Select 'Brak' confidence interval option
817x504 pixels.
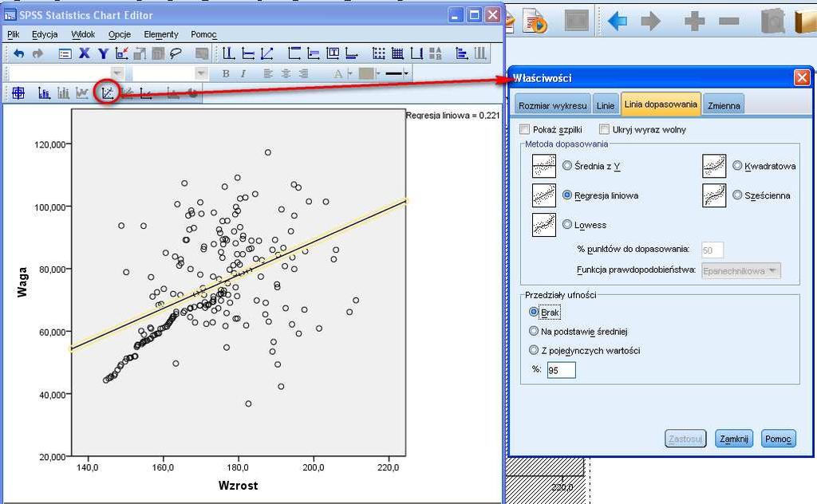tap(534, 312)
